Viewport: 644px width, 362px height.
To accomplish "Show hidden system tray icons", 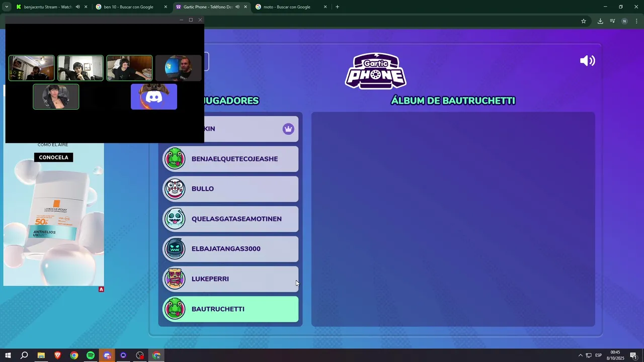I will click(580, 355).
